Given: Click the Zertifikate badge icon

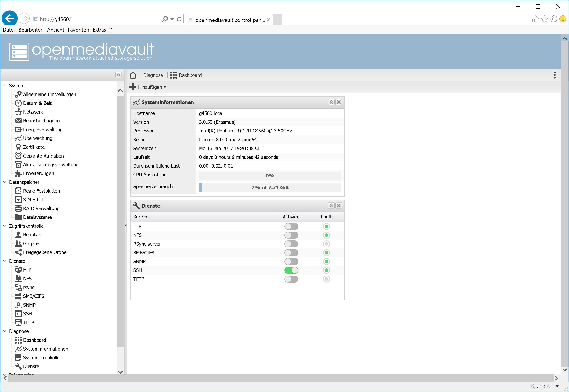Looking at the screenshot, I should [18, 147].
